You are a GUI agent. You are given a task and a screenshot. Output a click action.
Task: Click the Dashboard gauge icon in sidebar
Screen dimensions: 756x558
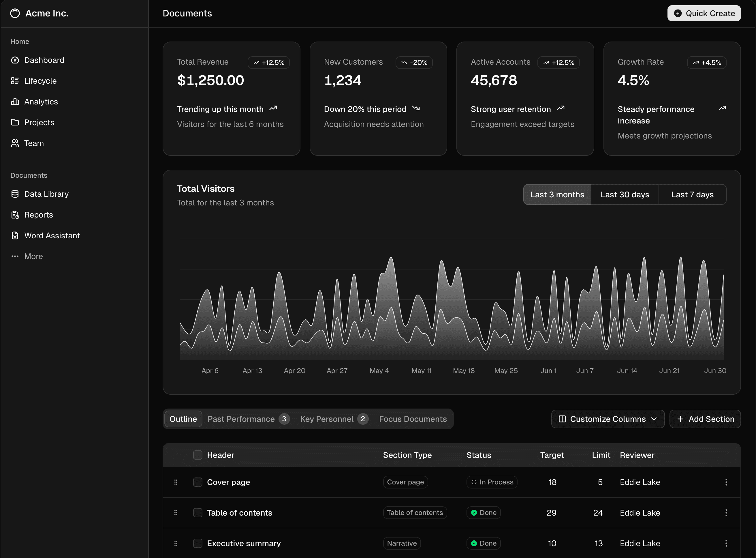tap(15, 60)
